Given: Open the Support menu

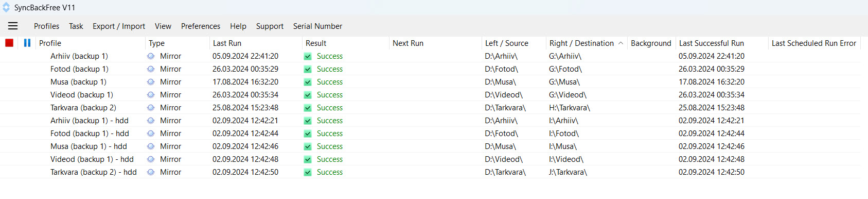Looking at the screenshot, I should pyautogui.click(x=270, y=26).
